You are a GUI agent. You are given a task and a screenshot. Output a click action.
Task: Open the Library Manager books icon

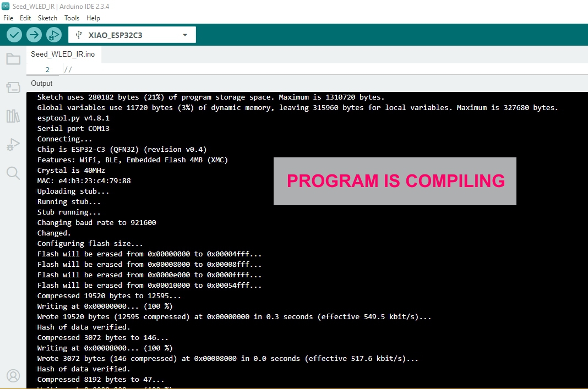click(13, 116)
